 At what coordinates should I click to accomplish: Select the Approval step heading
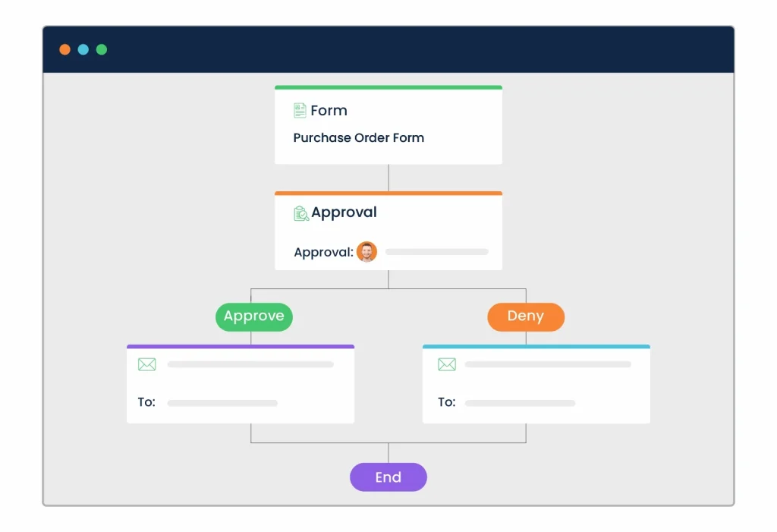[x=344, y=212]
